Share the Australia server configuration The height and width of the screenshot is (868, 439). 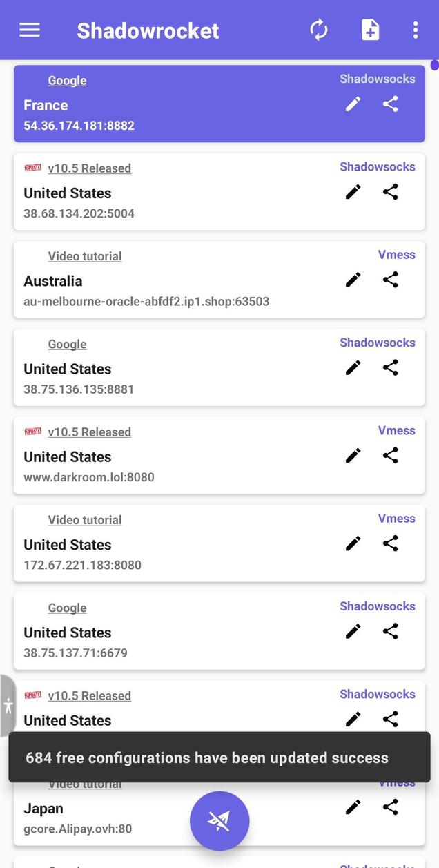[x=390, y=280]
